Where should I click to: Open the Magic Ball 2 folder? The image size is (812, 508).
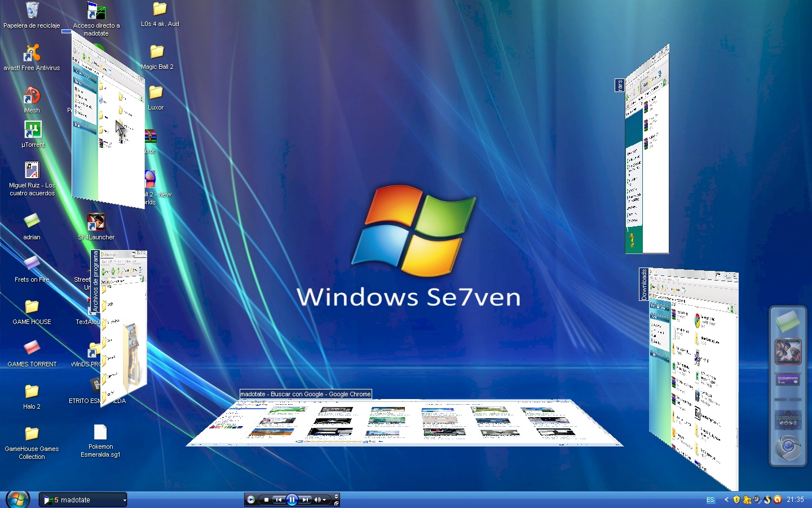[x=157, y=57]
